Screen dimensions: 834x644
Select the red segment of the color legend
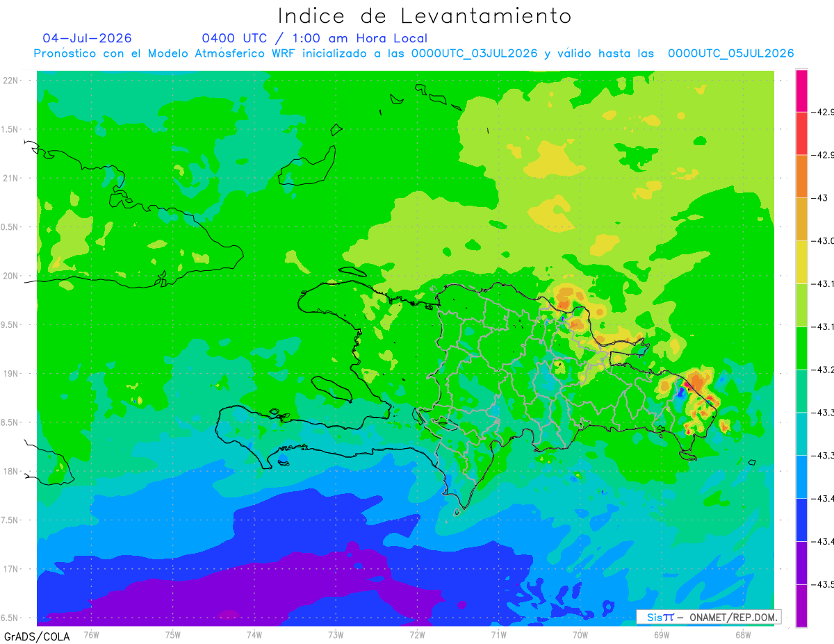(801, 133)
